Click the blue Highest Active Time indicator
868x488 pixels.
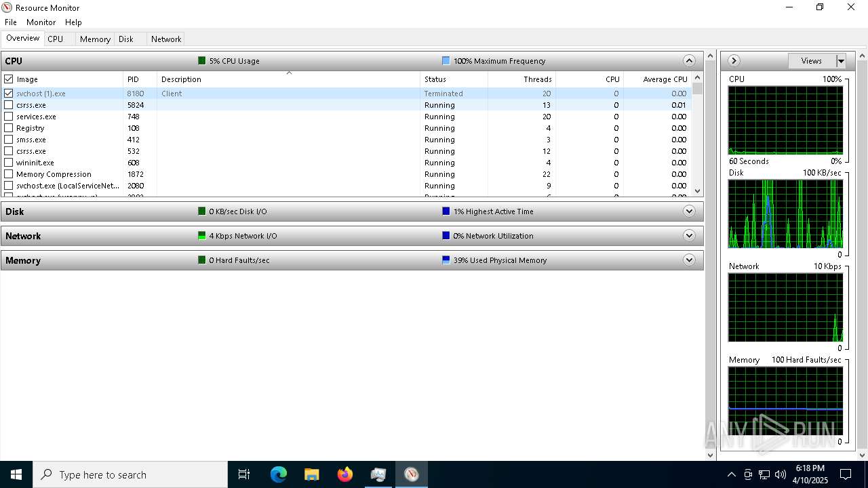tap(446, 211)
